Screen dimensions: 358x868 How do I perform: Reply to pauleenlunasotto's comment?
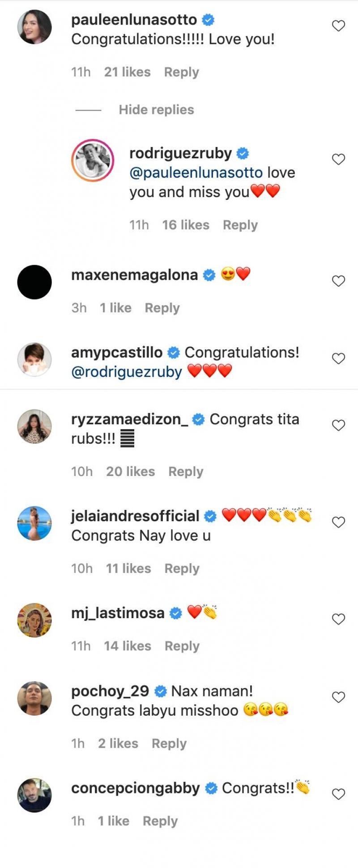click(181, 72)
